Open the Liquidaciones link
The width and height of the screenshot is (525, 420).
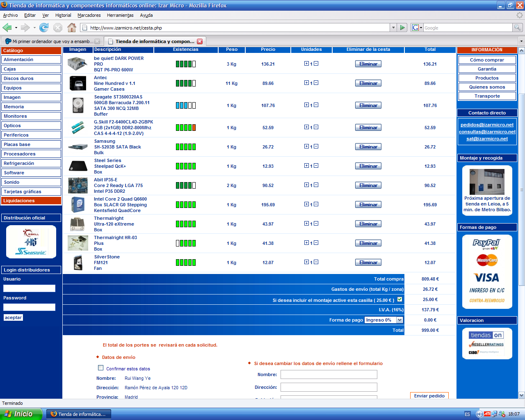[31, 201]
